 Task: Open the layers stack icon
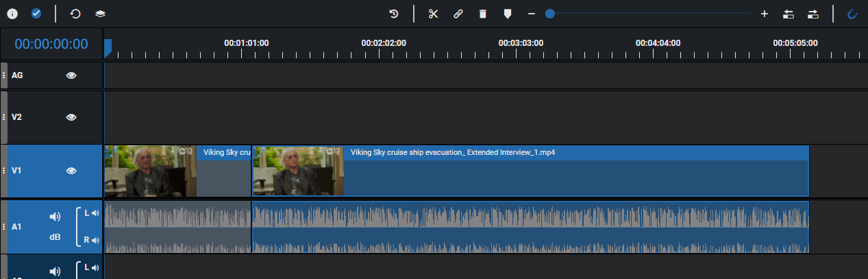pos(100,14)
